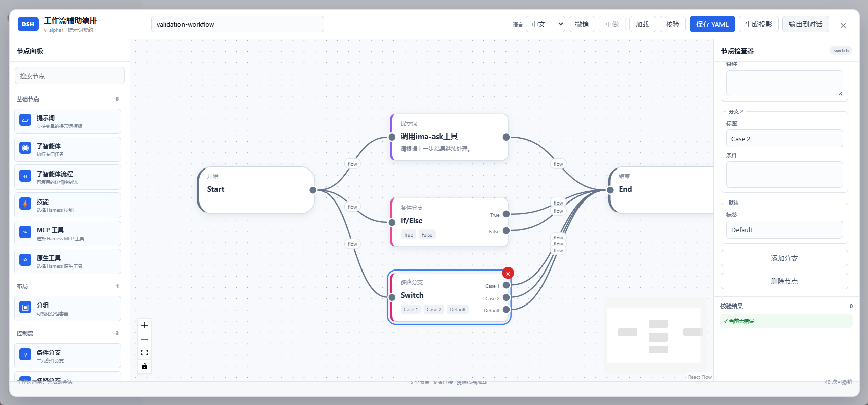
Task: Click the MCP 工具 icon in the palette
Action: (x=25, y=232)
